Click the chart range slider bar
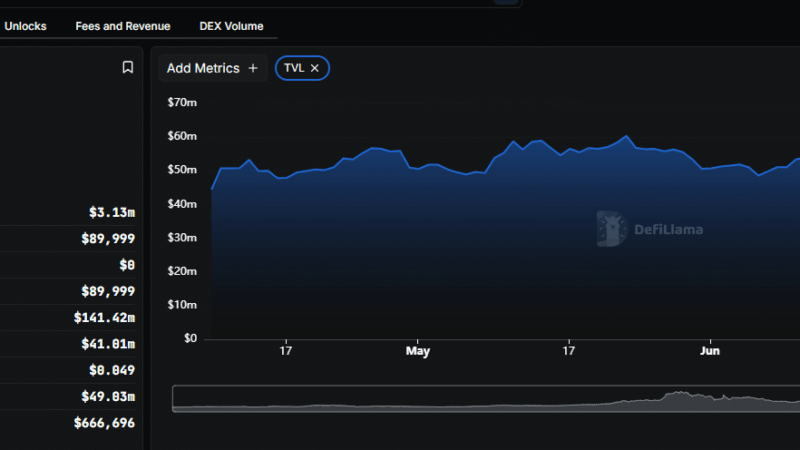This screenshot has width=800, height=450. point(486,398)
